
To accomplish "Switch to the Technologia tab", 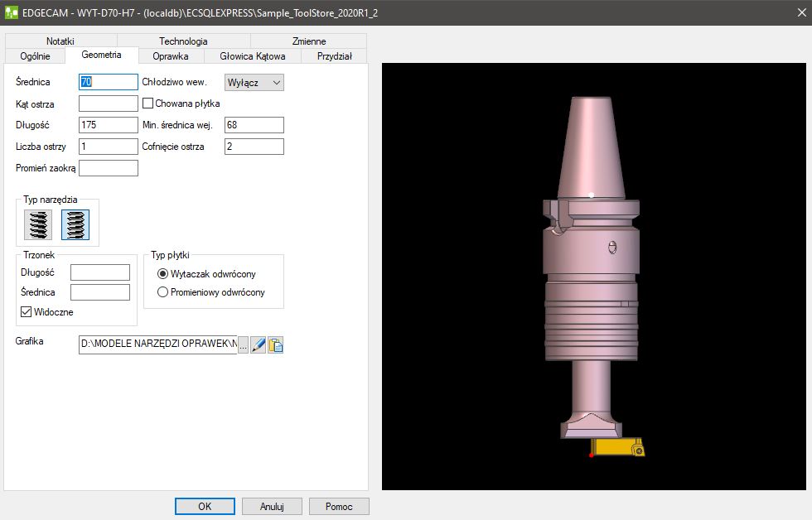I will coord(183,41).
